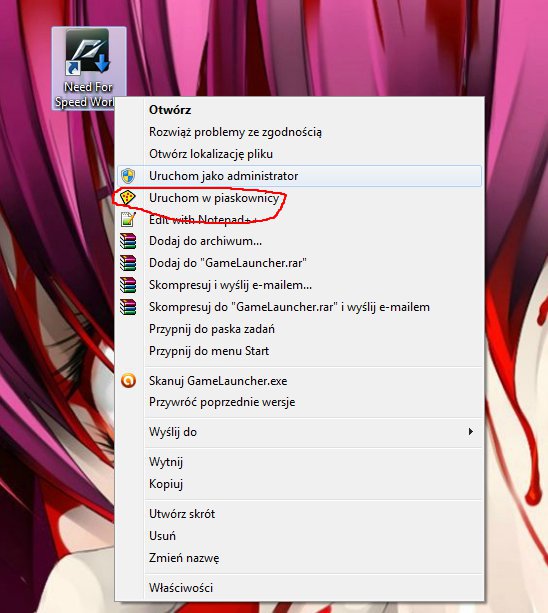Open Właściwości of the shortcut
548x613 pixels.
299,588
